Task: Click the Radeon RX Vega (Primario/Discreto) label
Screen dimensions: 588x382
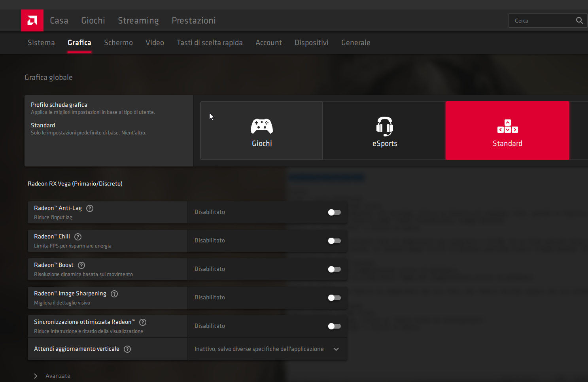Action: 75,184
